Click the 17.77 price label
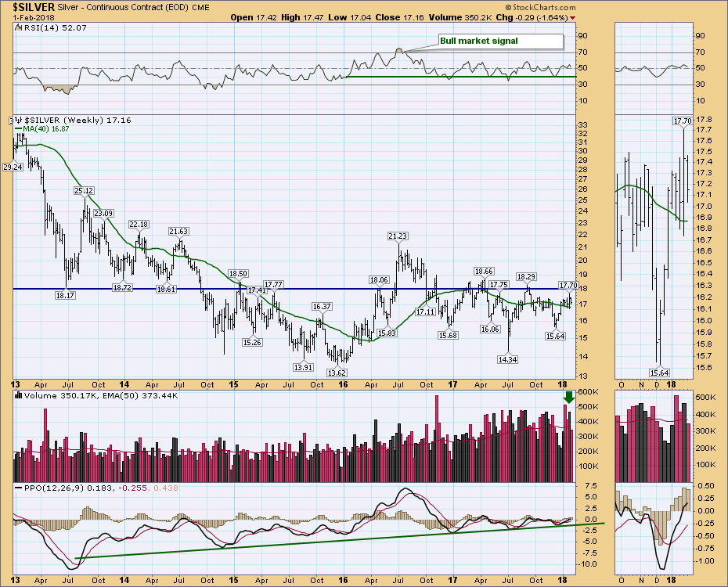Viewport: 728px width, 587px height. pyautogui.click(x=273, y=284)
